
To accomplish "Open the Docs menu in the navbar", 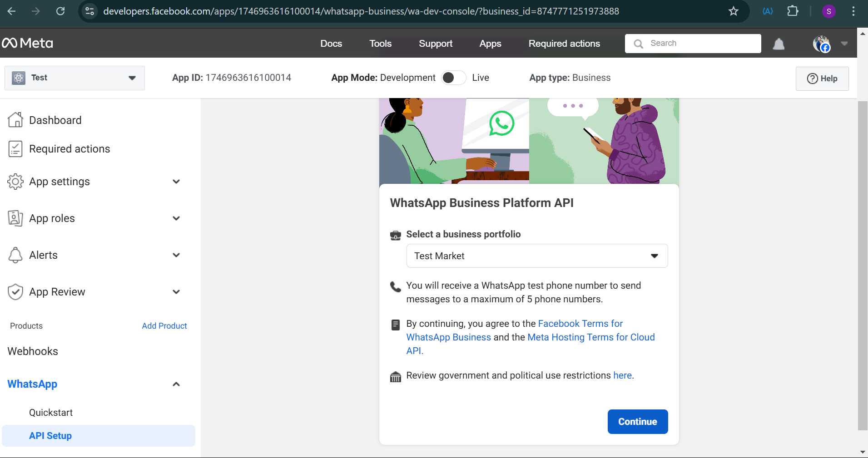I will tap(331, 44).
